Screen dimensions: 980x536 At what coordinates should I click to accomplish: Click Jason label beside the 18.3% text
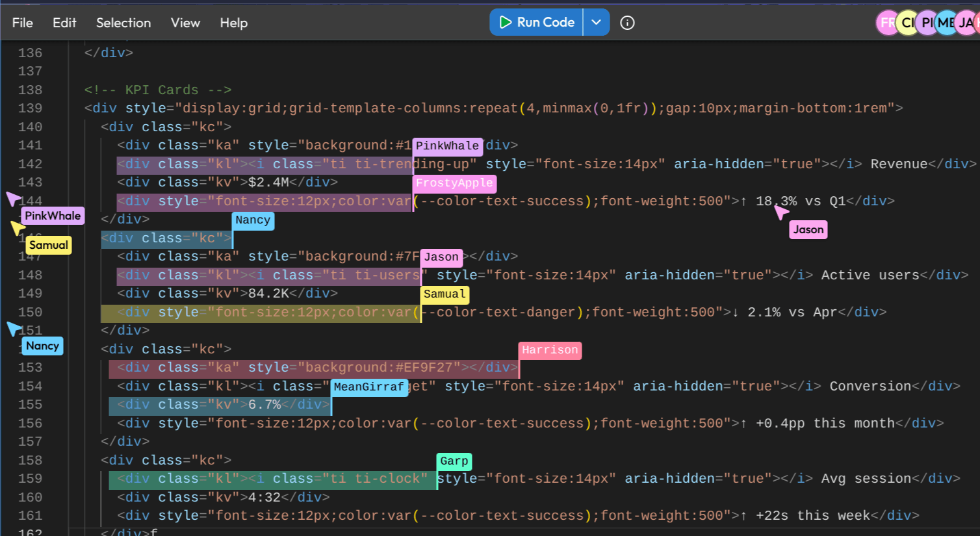coord(808,229)
